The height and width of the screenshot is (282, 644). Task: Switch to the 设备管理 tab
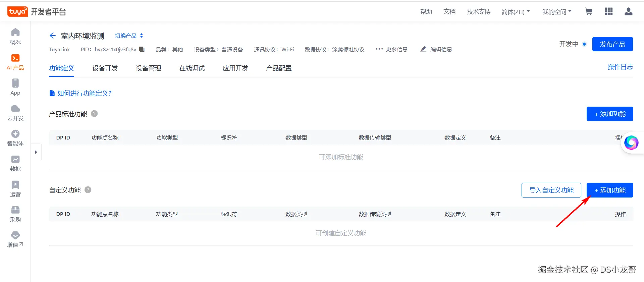click(x=149, y=68)
